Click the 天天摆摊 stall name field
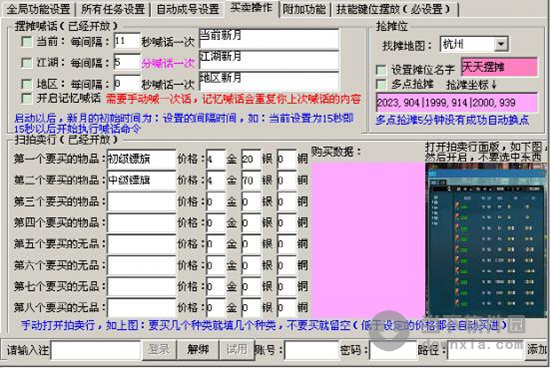This screenshot has width=550, height=368. 499,67
